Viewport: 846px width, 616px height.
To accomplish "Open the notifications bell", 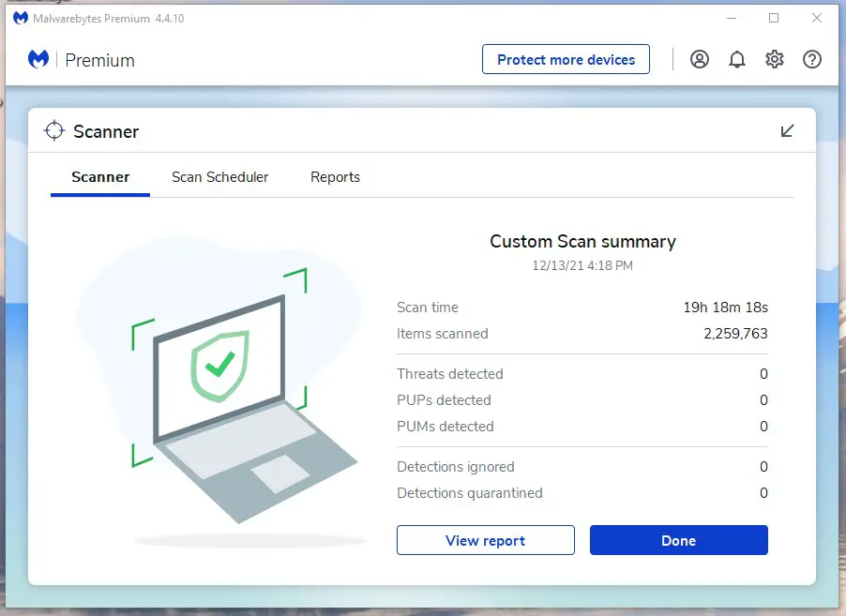I will 737,59.
